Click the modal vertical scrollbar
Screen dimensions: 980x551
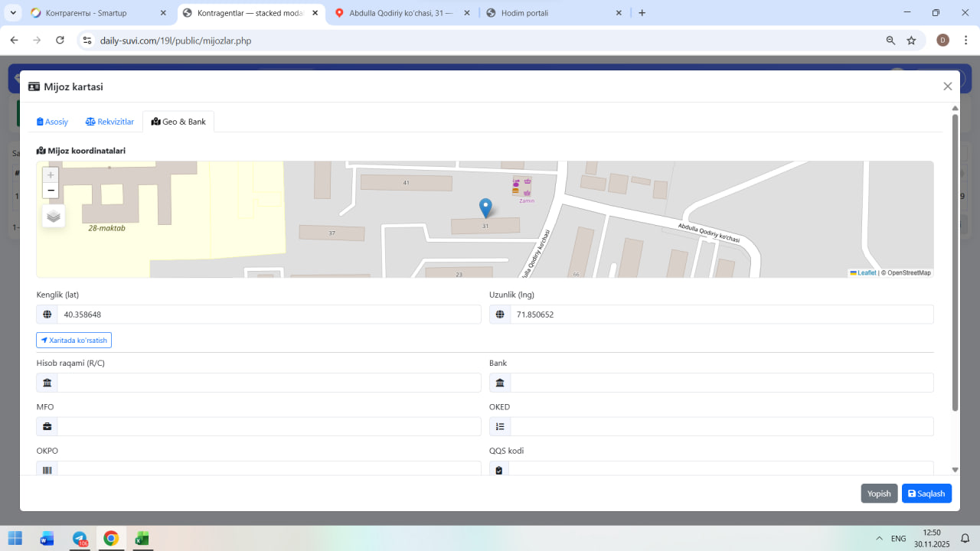pos(955,260)
